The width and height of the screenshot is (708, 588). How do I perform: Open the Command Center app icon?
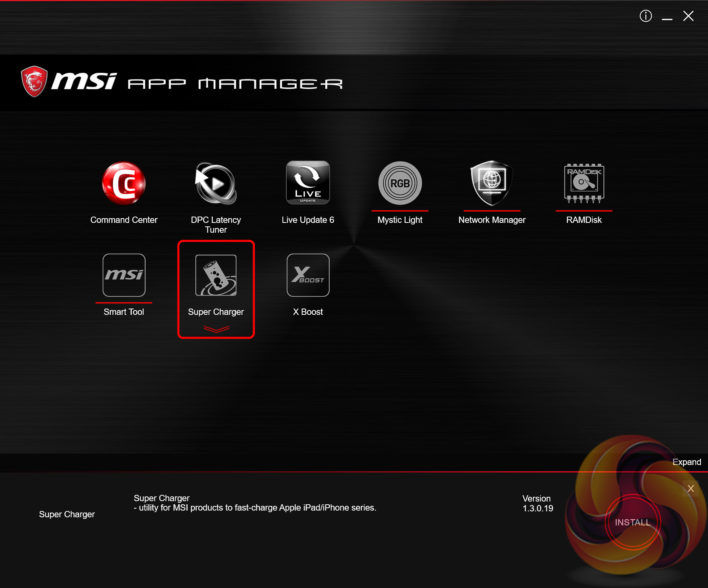pos(124,183)
